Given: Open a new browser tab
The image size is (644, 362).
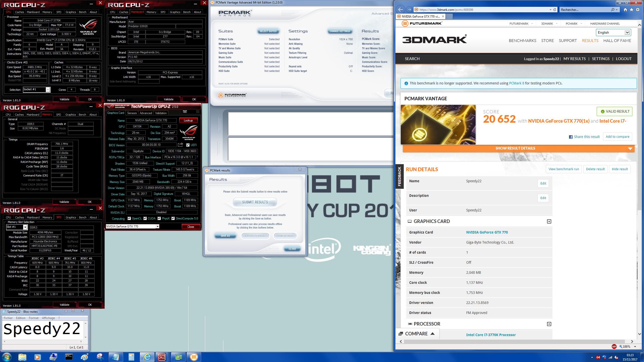Looking at the screenshot, I should pos(449,16).
